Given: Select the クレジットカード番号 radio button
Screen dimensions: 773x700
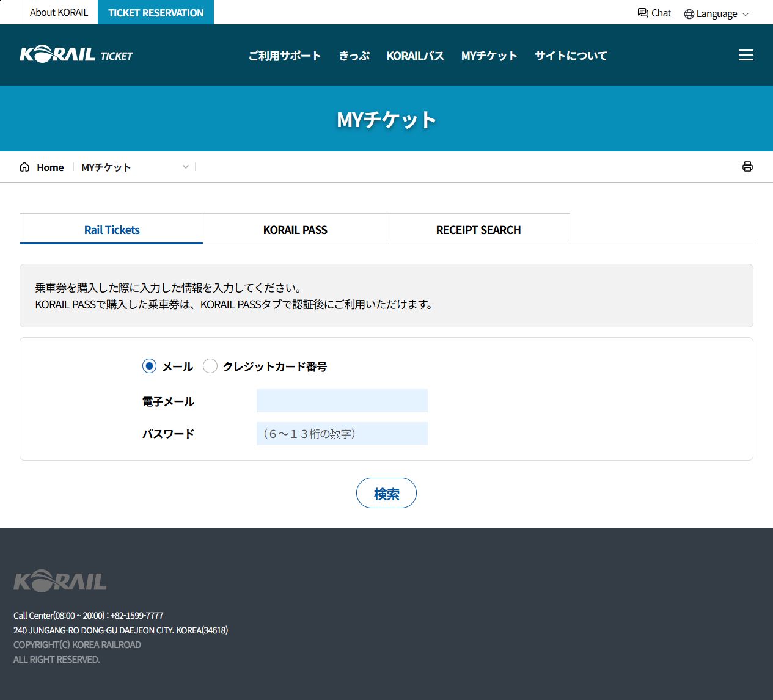Looking at the screenshot, I should click(210, 366).
